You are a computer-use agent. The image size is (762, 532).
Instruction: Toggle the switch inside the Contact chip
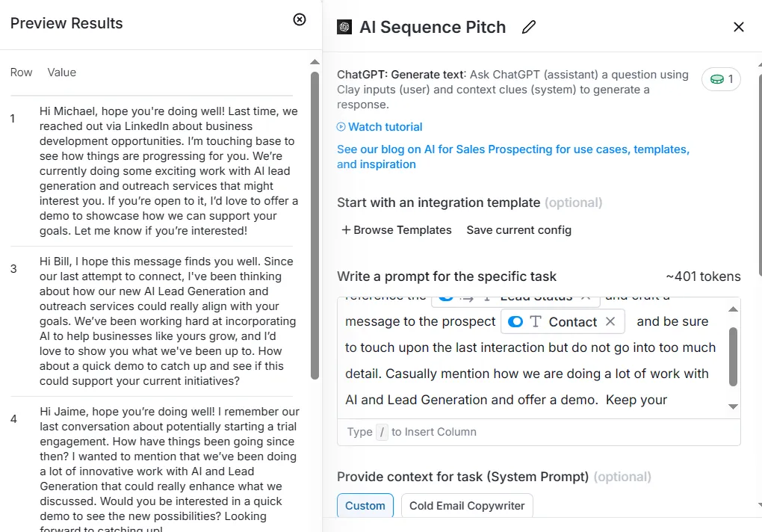[x=515, y=321]
